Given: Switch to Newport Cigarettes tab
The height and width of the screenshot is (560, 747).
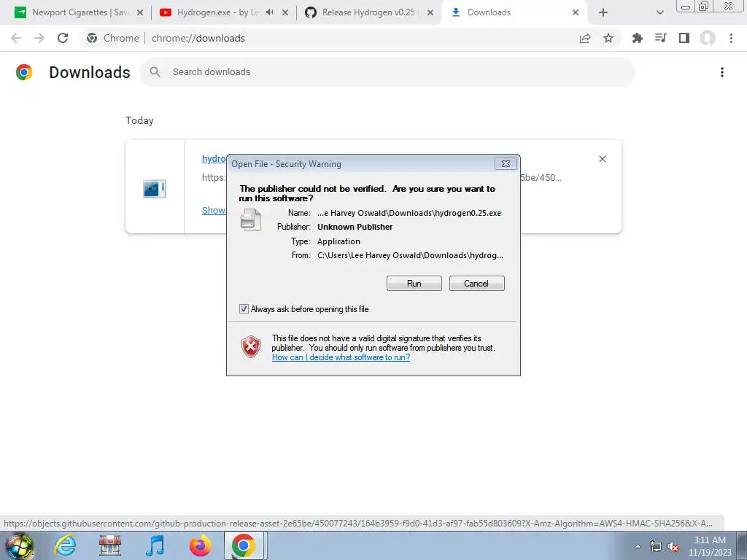Looking at the screenshot, I should 79,12.
